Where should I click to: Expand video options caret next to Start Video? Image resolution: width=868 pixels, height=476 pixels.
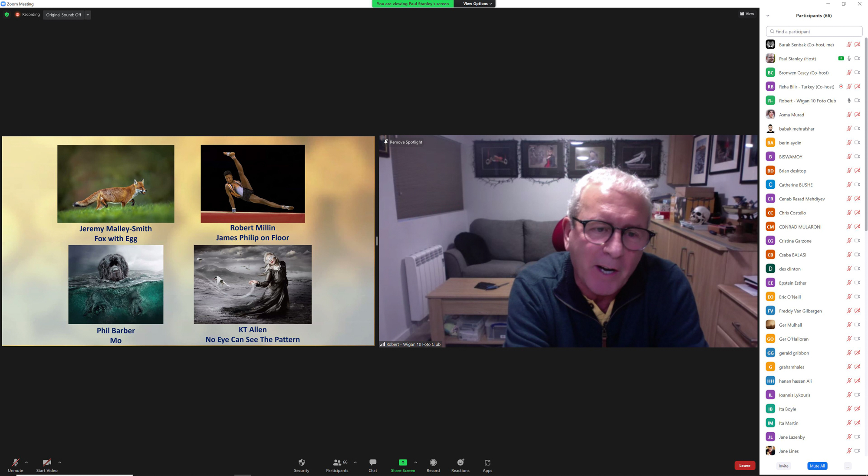point(59,462)
